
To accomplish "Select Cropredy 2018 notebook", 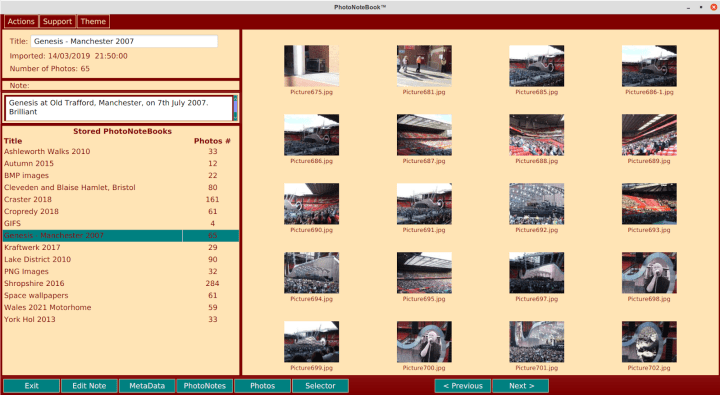I will 121,211.
